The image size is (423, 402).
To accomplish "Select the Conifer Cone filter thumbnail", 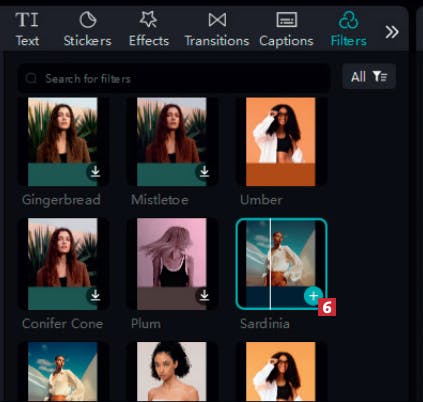I will point(63,264).
